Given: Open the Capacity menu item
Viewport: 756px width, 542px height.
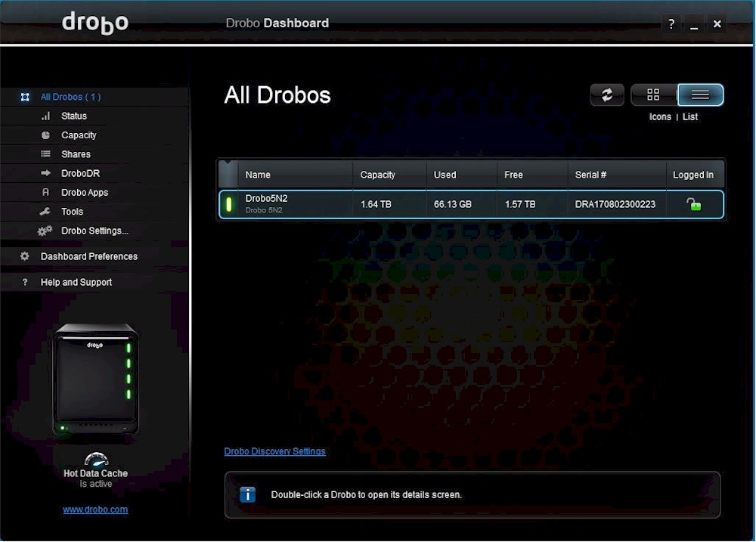Looking at the screenshot, I should 79,135.
